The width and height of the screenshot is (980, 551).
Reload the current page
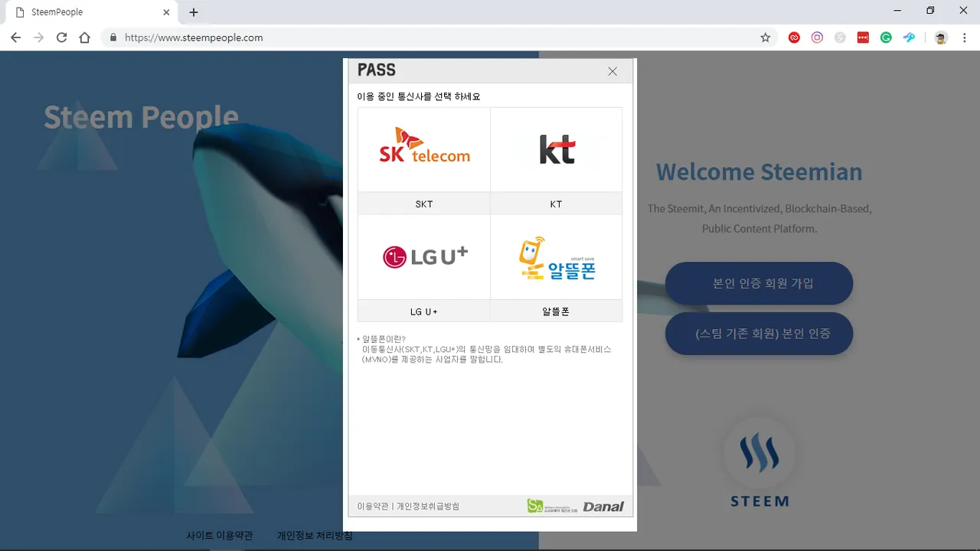61,37
